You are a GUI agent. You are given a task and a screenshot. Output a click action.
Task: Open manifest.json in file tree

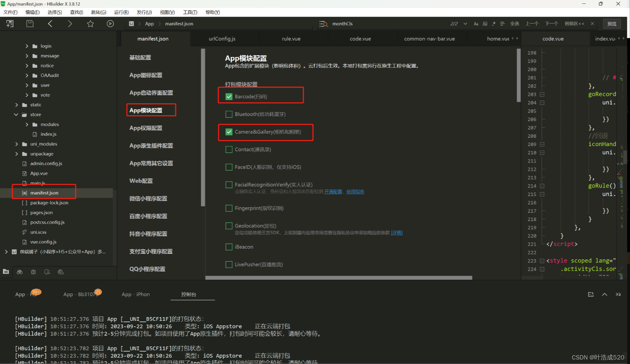click(x=44, y=193)
